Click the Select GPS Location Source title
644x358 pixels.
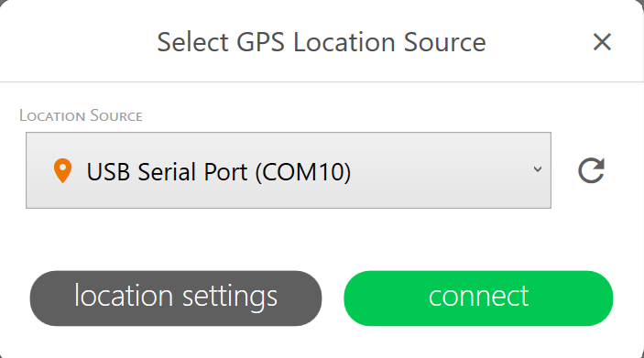[x=322, y=42]
